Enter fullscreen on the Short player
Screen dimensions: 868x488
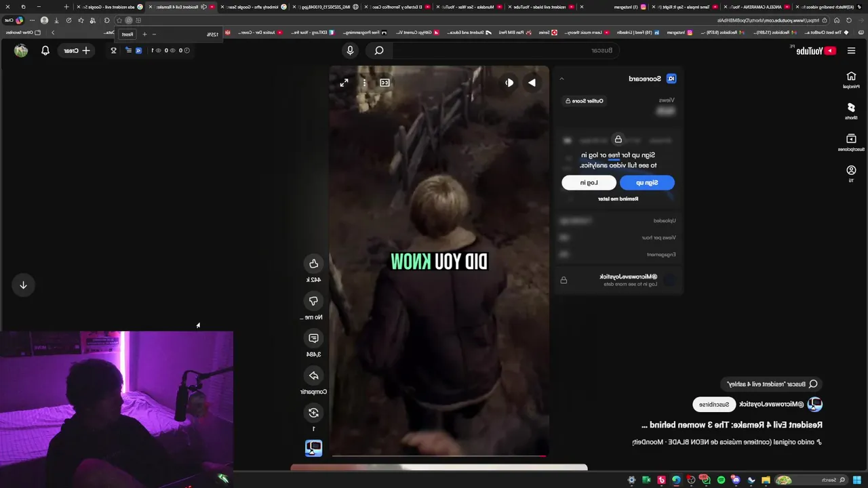344,83
